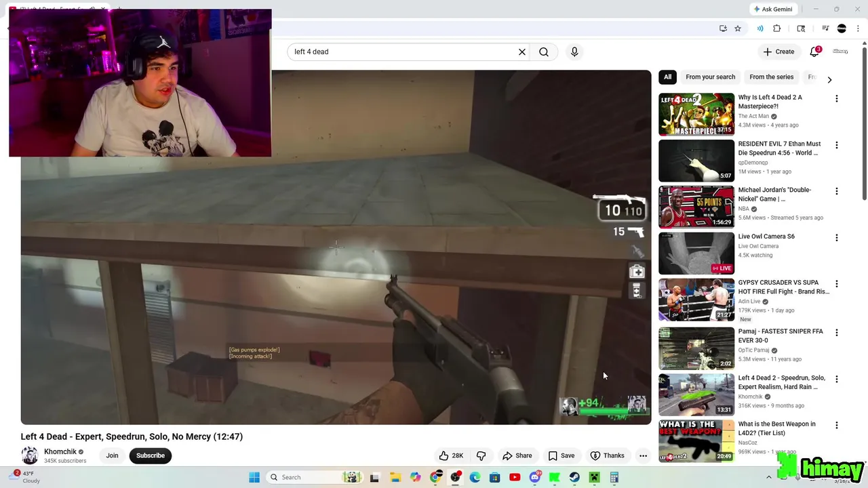Image resolution: width=868 pixels, height=488 pixels.
Task: Open Microsoft Store from the taskbar
Action: coord(495,477)
